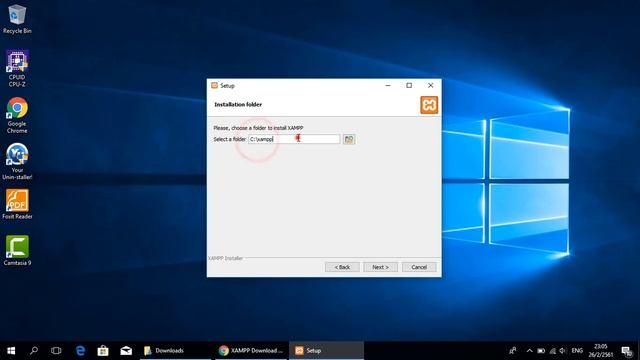Open Mail app from taskbar
Screen dimensions: 640x360
126,351
